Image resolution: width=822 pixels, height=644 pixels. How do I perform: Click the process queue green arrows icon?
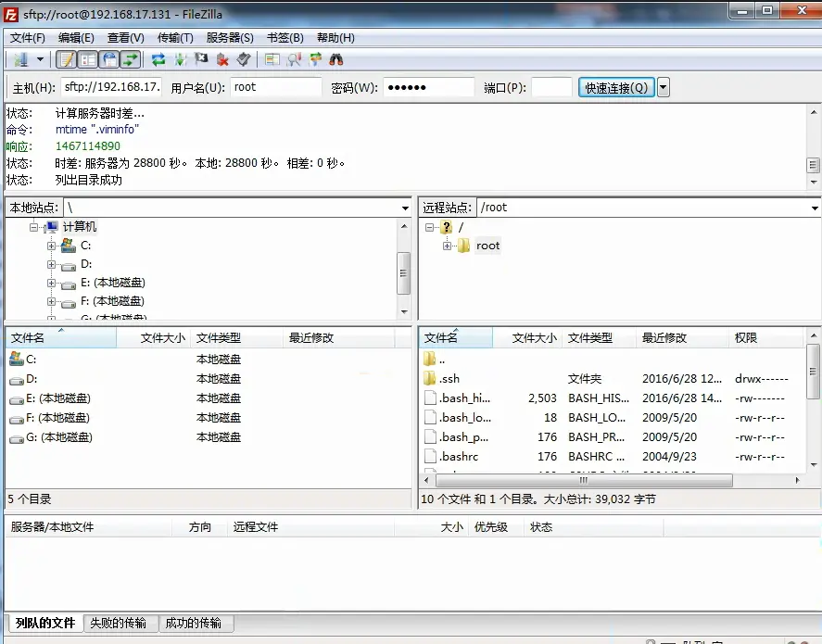[180, 59]
